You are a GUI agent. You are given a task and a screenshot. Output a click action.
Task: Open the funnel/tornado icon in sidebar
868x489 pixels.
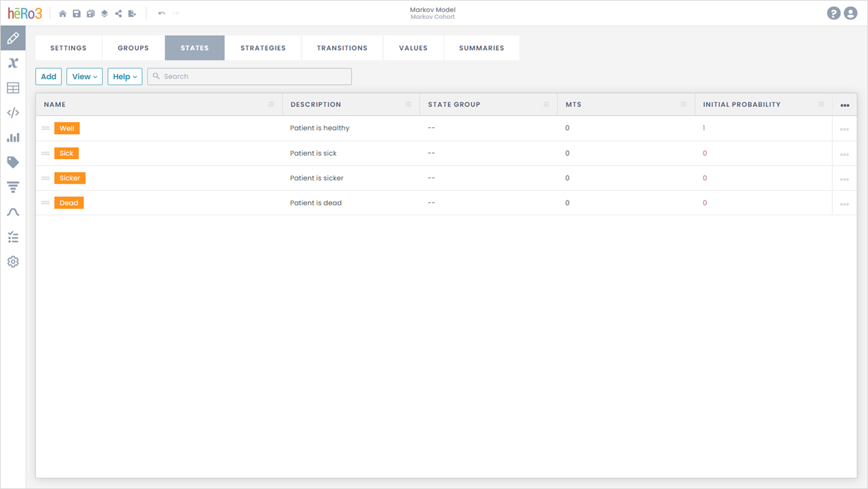[13, 188]
